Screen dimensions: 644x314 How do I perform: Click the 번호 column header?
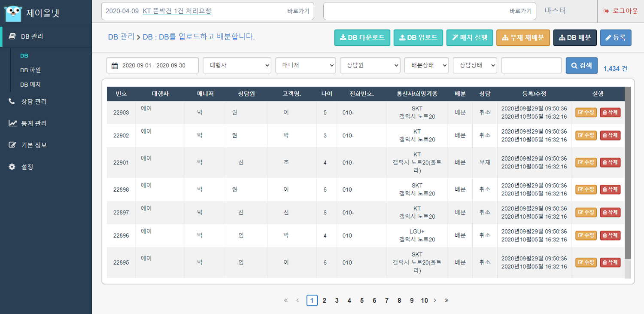click(x=121, y=94)
